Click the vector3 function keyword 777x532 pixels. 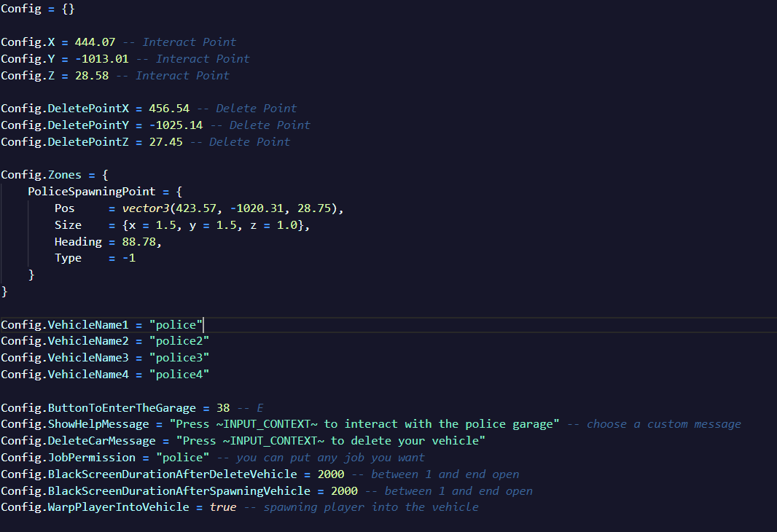144,208
